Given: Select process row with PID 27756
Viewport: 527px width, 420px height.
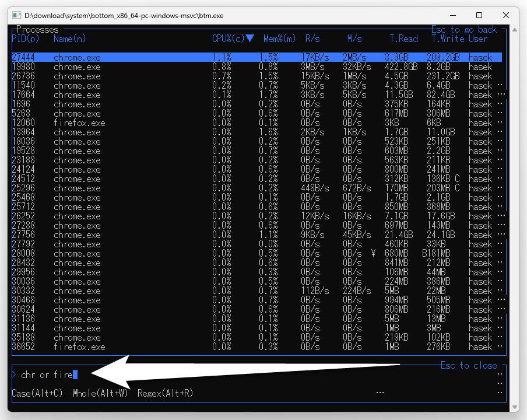Looking at the screenshot, I should coord(257,235).
